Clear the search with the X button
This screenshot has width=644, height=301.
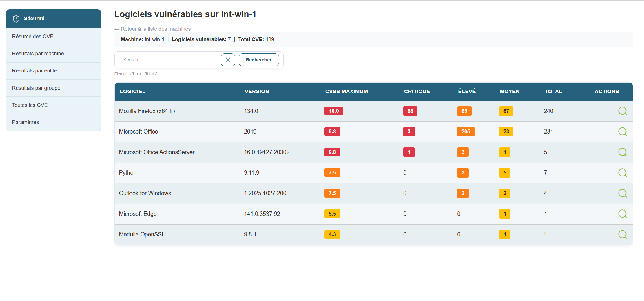tap(228, 60)
